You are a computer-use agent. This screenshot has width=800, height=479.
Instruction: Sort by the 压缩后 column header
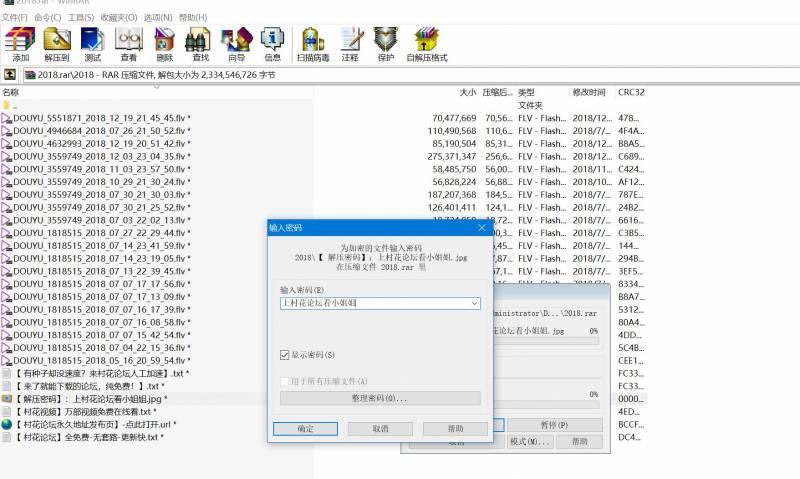497,92
